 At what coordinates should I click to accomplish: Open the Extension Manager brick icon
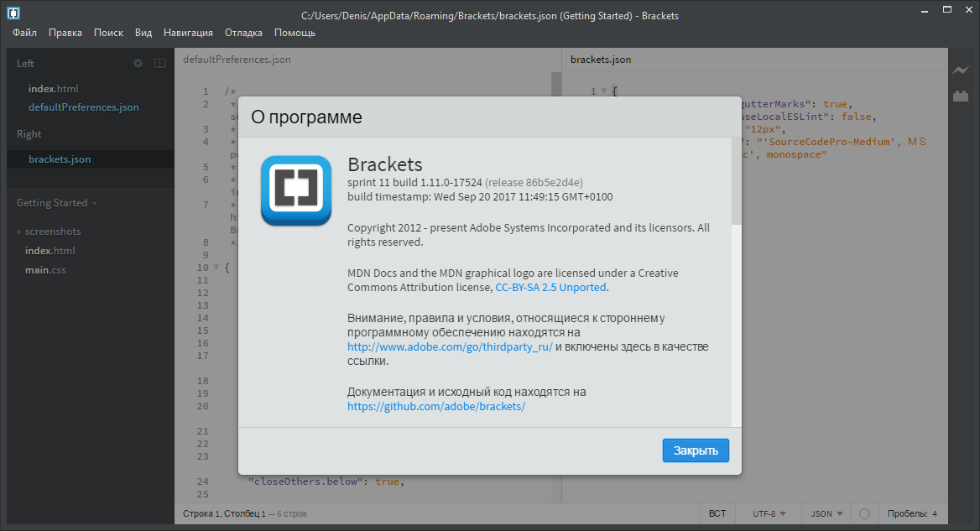pyautogui.click(x=961, y=96)
